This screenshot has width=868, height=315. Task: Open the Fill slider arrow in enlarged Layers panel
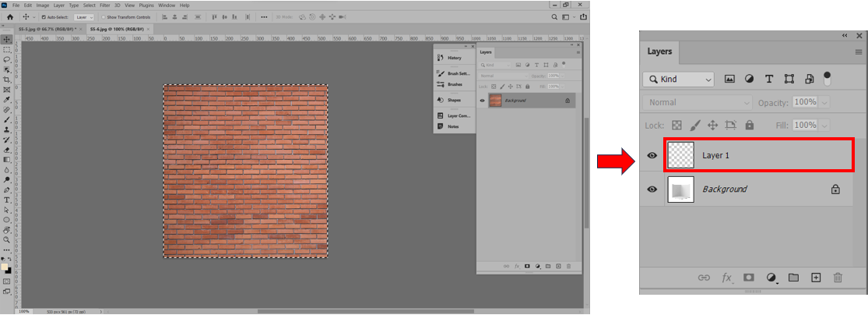825,126
